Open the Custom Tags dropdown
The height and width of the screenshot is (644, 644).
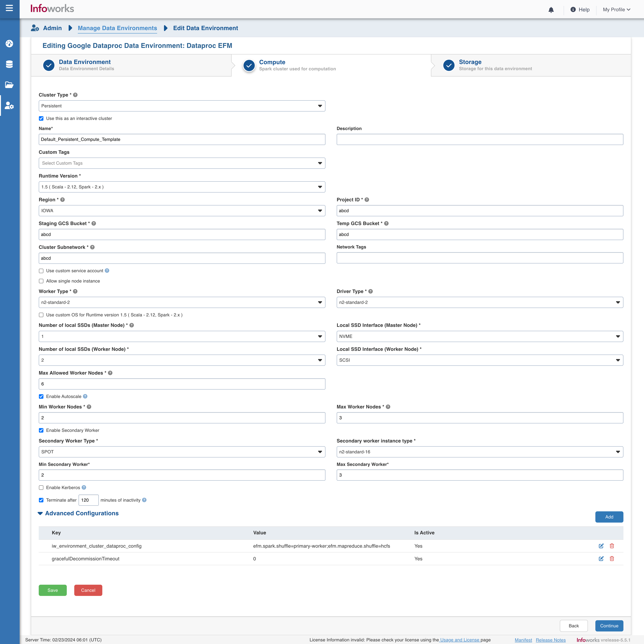coord(182,163)
